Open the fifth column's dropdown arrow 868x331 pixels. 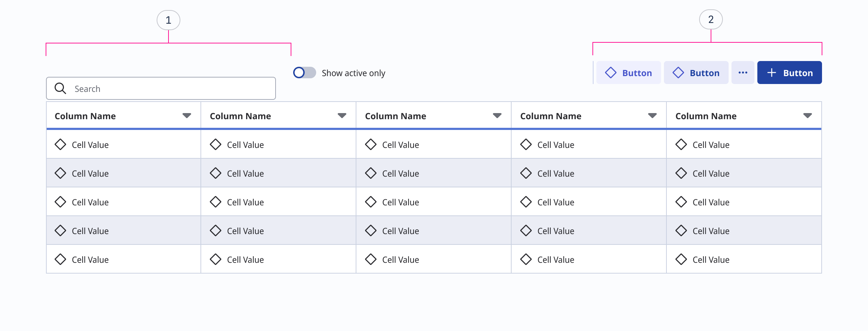(807, 116)
